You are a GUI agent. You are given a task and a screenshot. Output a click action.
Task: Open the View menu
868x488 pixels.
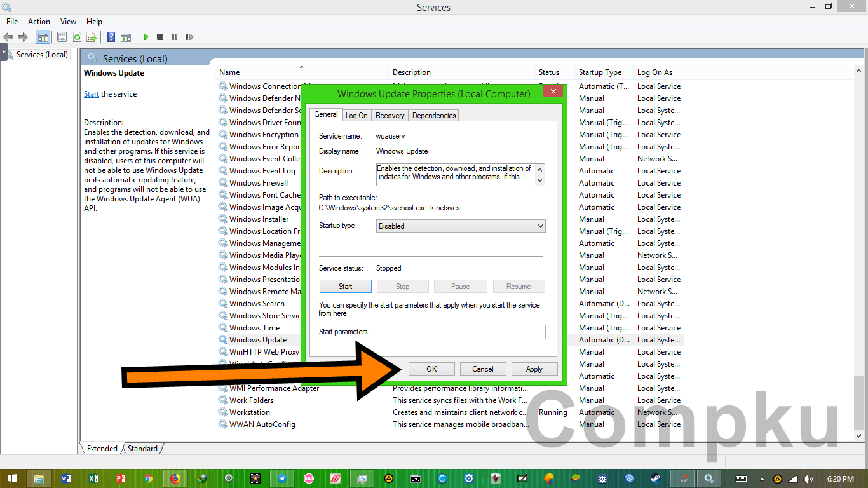click(68, 22)
